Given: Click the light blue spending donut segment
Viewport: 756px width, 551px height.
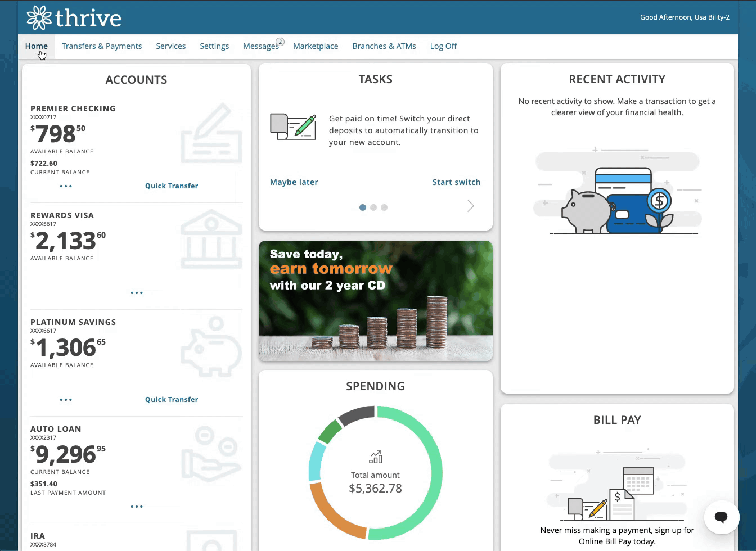Looking at the screenshot, I should click(316, 462).
